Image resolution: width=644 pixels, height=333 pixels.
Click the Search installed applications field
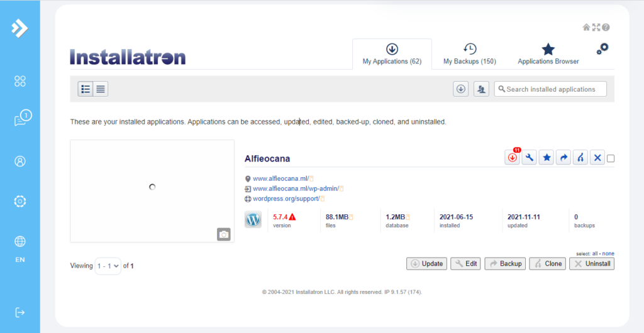click(x=550, y=89)
